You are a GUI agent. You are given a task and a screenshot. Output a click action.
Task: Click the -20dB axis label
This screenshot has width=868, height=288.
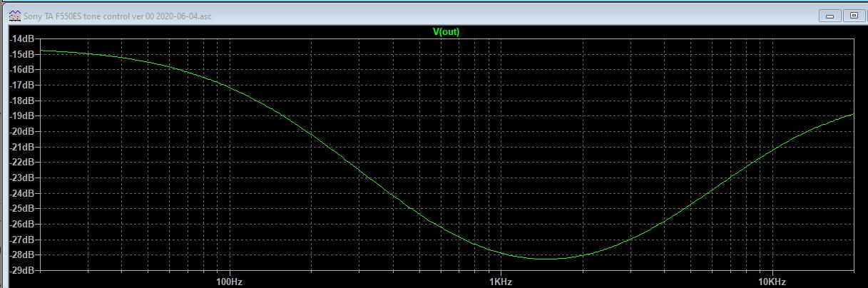(22, 131)
